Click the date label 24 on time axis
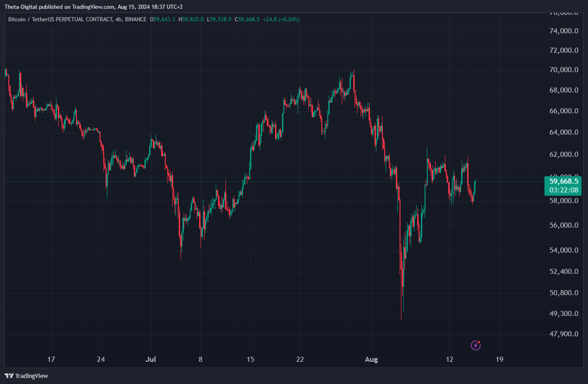Image resolution: width=588 pixels, height=384 pixels. pos(101,359)
